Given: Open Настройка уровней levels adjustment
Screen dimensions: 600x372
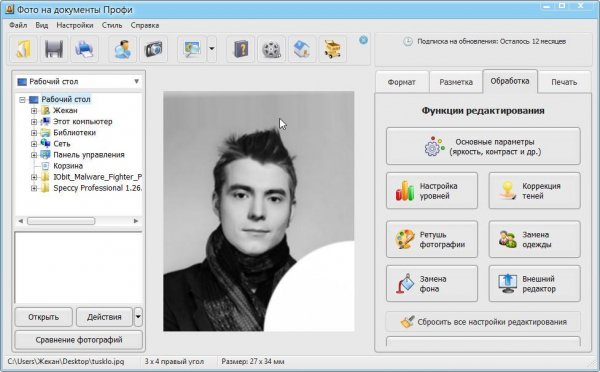Looking at the screenshot, I should 432,191.
